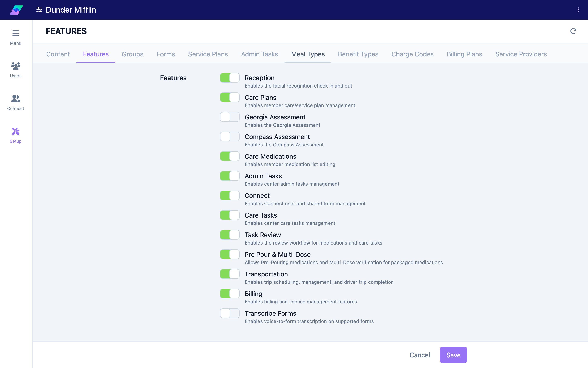The width and height of the screenshot is (588, 368).
Task: Click the Dunder Mifflin title text
Action: click(71, 10)
